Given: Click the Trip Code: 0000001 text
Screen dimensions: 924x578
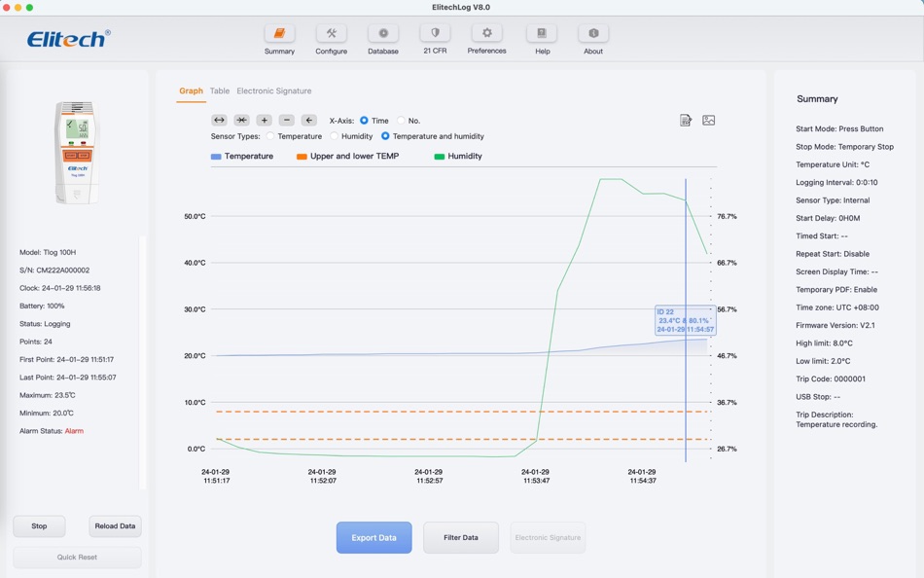Looking at the screenshot, I should 831,379.
